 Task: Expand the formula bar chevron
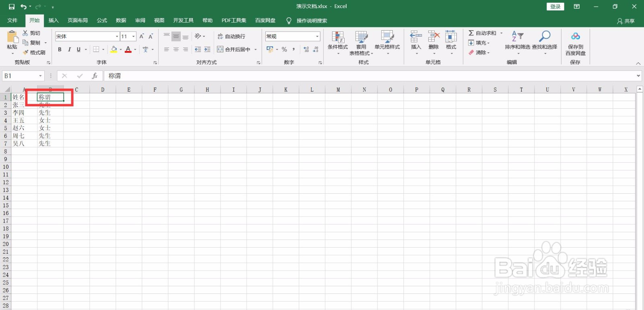pos(638,76)
